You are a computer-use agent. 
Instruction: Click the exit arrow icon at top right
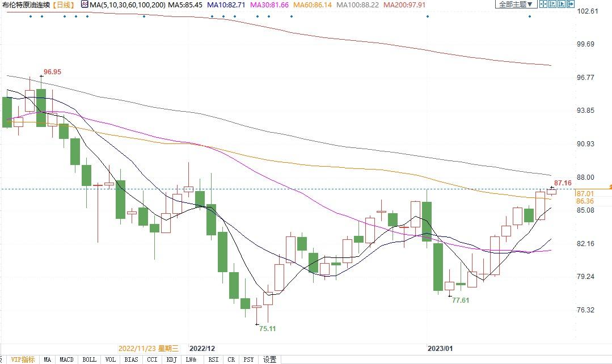tap(572, 5)
